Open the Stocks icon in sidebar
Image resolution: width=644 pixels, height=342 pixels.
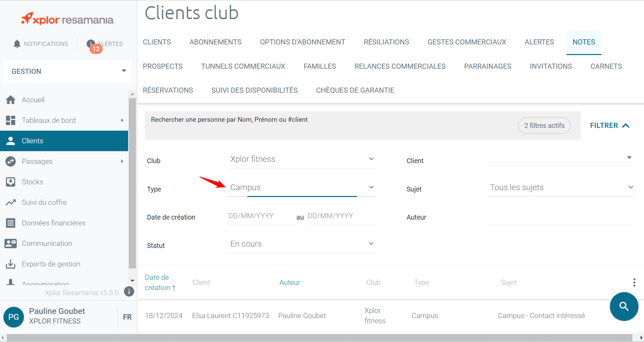[x=11, y=182]
